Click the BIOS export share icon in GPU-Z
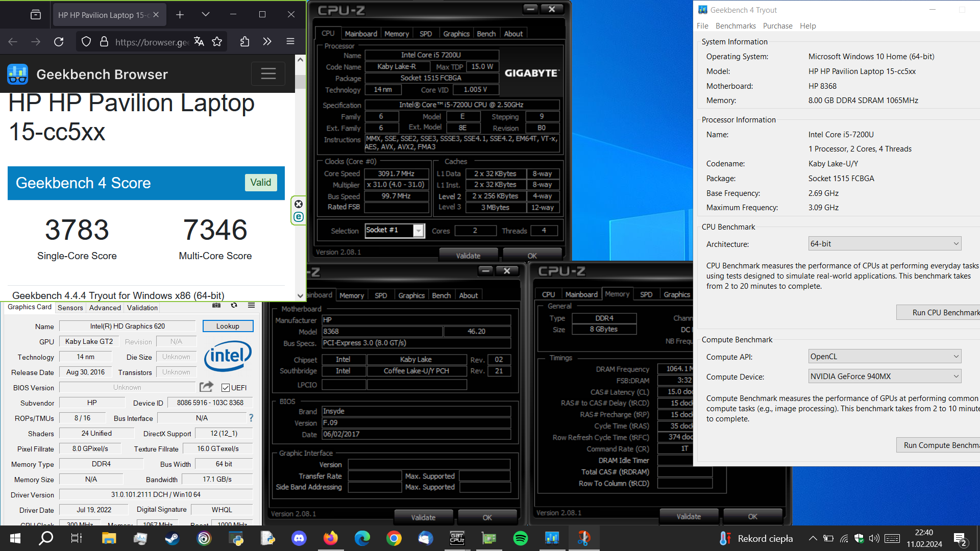980x551 pixels. pyautogui.click(x=206, y=387)
